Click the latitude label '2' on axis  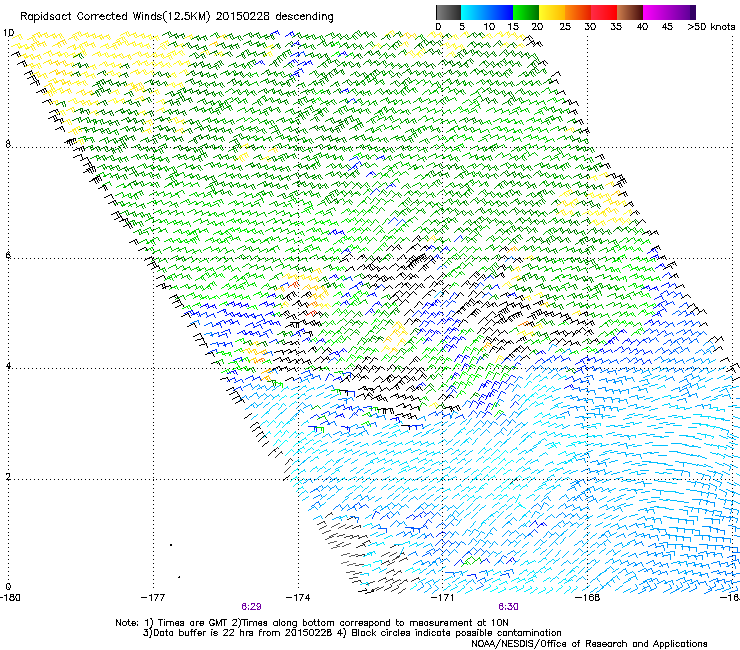click(8, 477)
